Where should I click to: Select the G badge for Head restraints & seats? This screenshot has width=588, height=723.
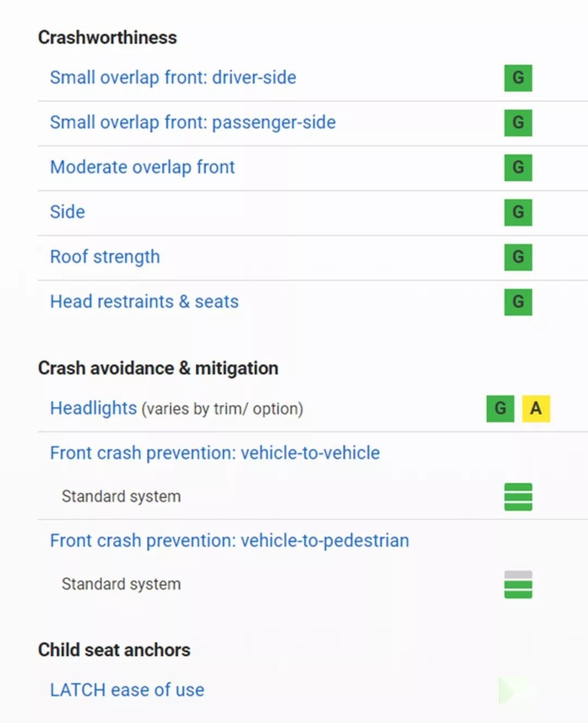pyautogui.click(x=518, y=302)
